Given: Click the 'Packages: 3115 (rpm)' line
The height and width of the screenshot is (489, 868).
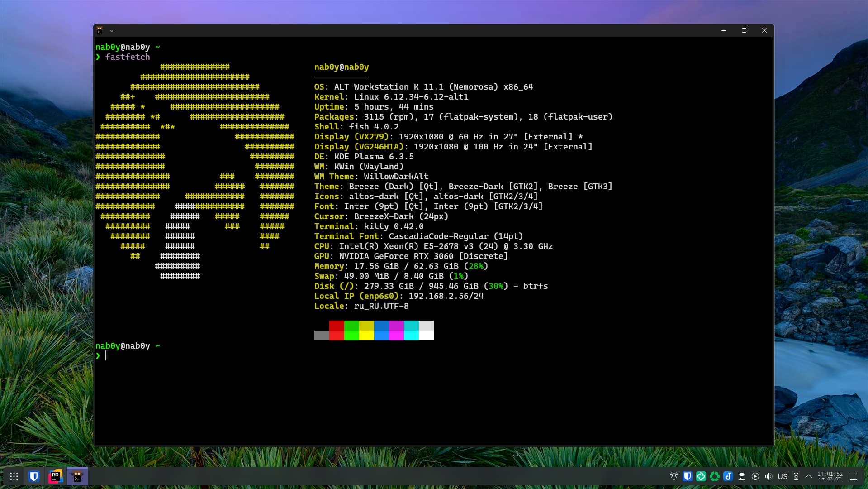Looking at the screenshot, I should [464, 117].
